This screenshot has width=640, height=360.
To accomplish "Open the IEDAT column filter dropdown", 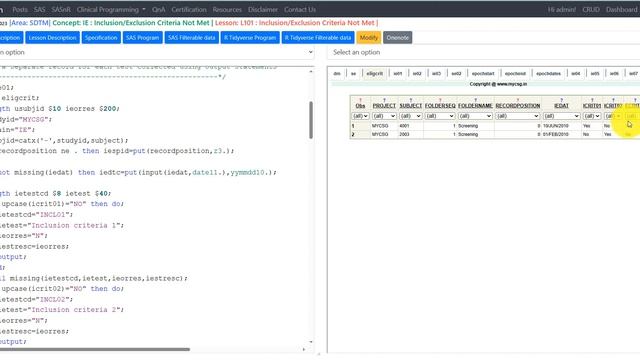I will click(561, 116).
